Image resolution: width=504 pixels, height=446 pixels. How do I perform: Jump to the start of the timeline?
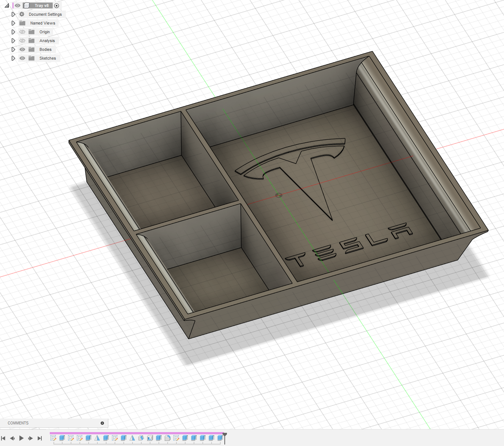3,438
